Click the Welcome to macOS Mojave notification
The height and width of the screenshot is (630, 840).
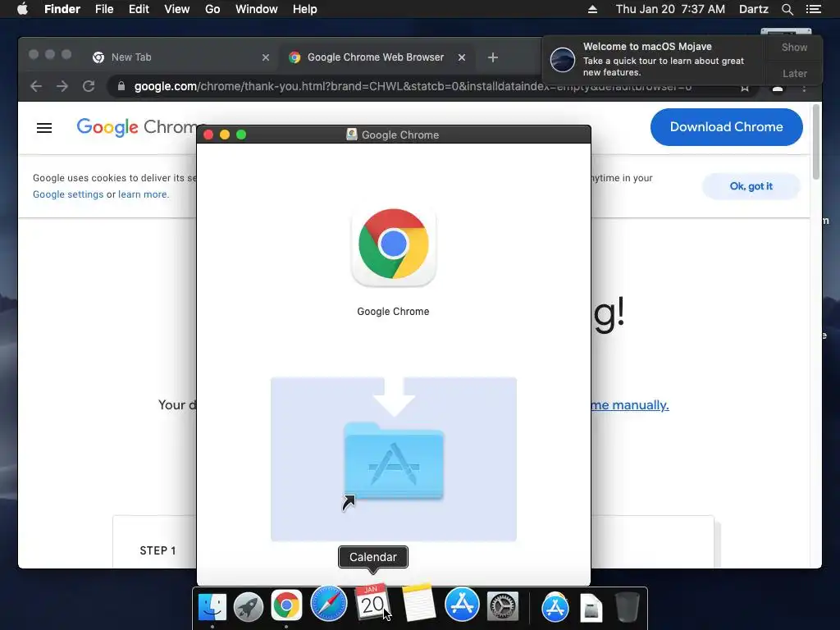[x=654, y=59]
